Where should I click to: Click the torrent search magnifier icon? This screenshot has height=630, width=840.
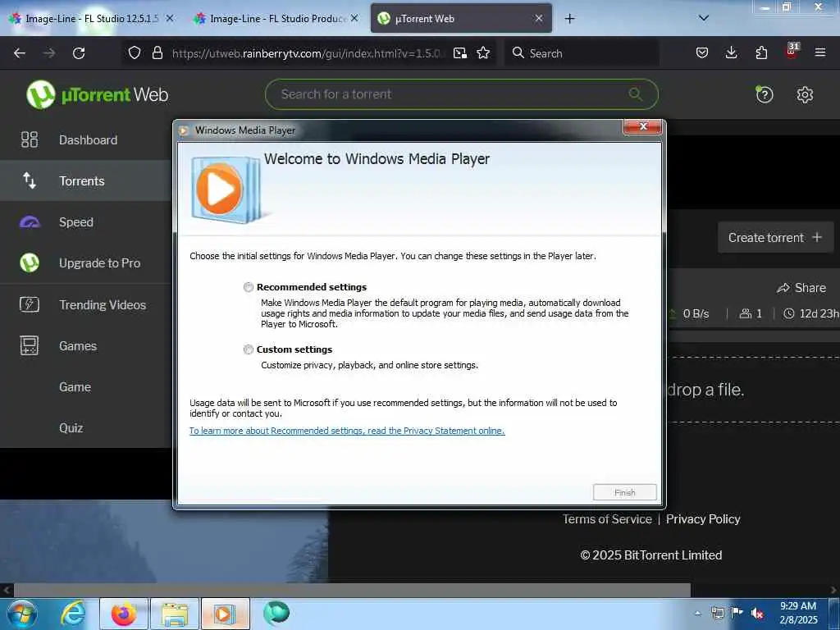[x=636, y=94]
